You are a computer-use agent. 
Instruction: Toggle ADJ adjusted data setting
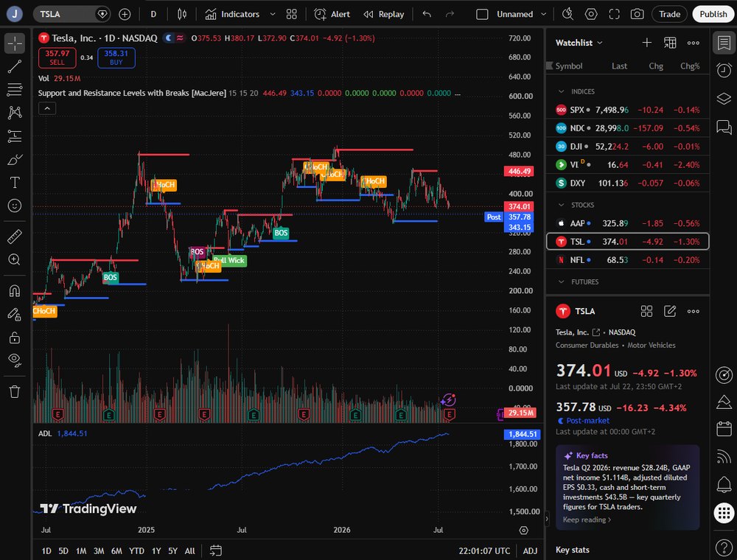click(530, 551)
